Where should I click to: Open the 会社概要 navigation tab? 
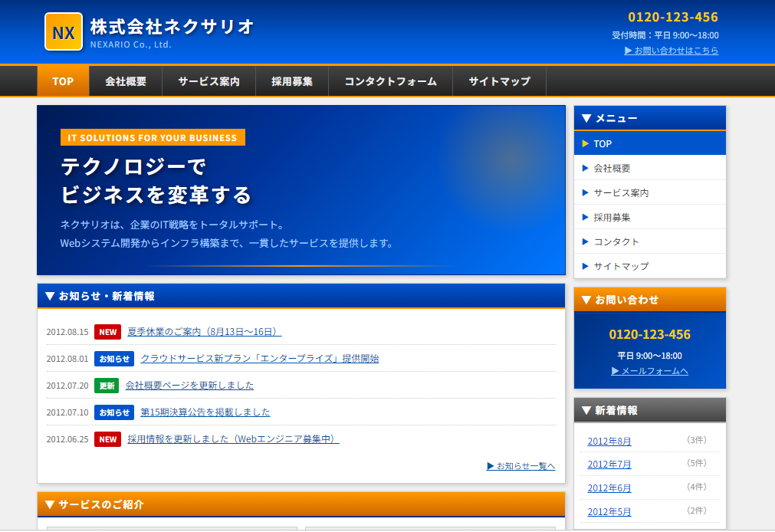point(126,81)
